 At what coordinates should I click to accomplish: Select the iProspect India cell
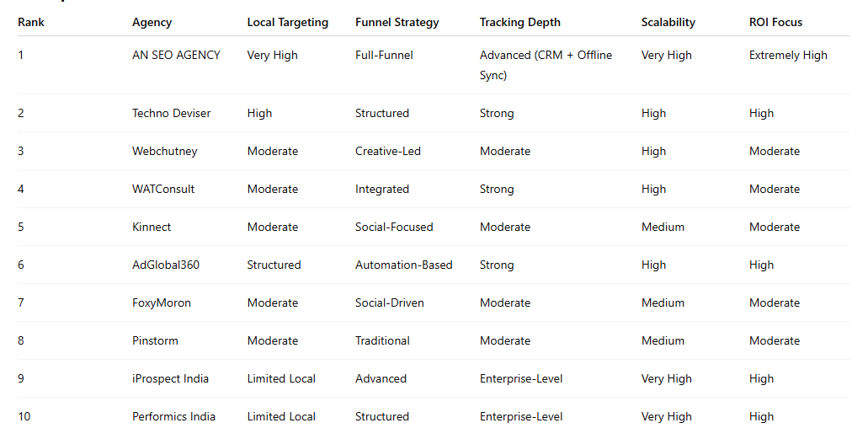point(170,379)
